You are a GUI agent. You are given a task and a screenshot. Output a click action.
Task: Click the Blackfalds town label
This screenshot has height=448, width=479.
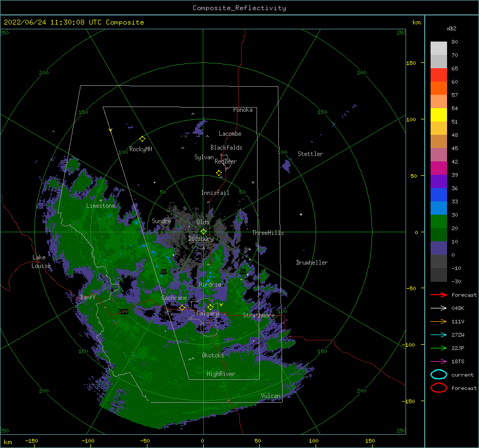[x=226, y=148]
